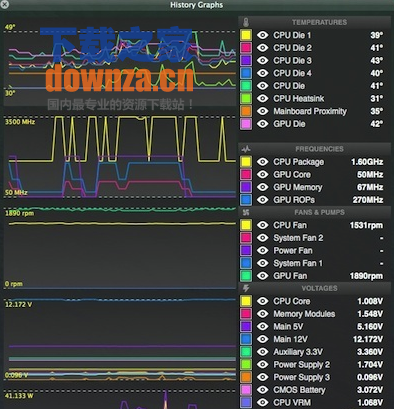
Task: Click blue swatch for CPU Die 4
Action: (246, 73)
